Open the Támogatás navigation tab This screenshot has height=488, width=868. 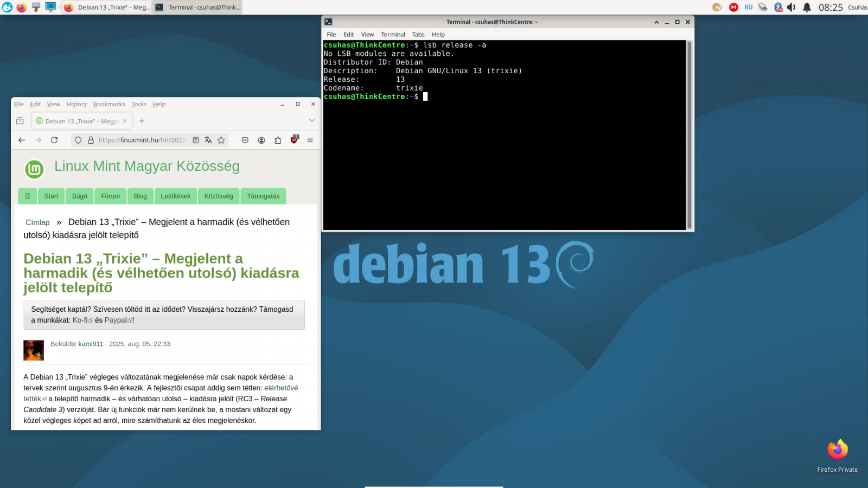263,196
